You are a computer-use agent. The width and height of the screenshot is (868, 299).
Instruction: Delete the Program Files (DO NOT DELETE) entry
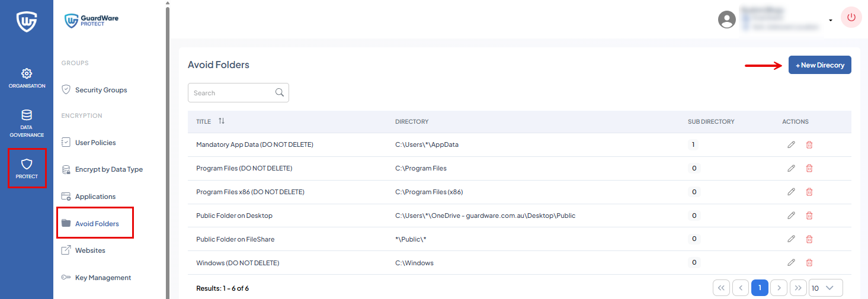[x=809, y=168]
